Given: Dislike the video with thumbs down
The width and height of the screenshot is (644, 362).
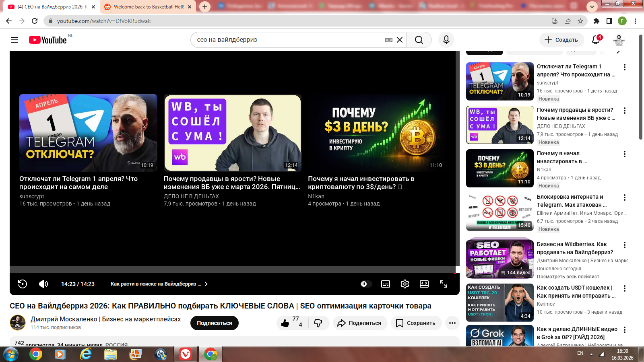Looking at the screenshot, I should click(x=318, y=323).
